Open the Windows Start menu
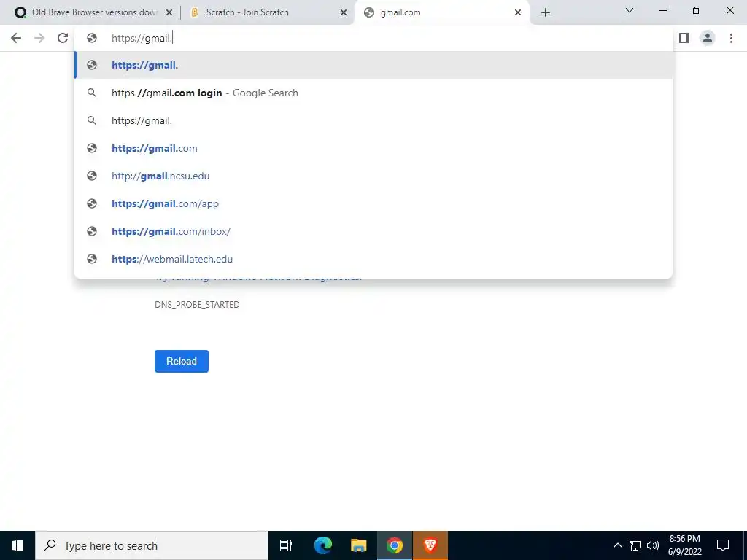The width and height of the screenshot is (747, 560). [x=18, y=545]
